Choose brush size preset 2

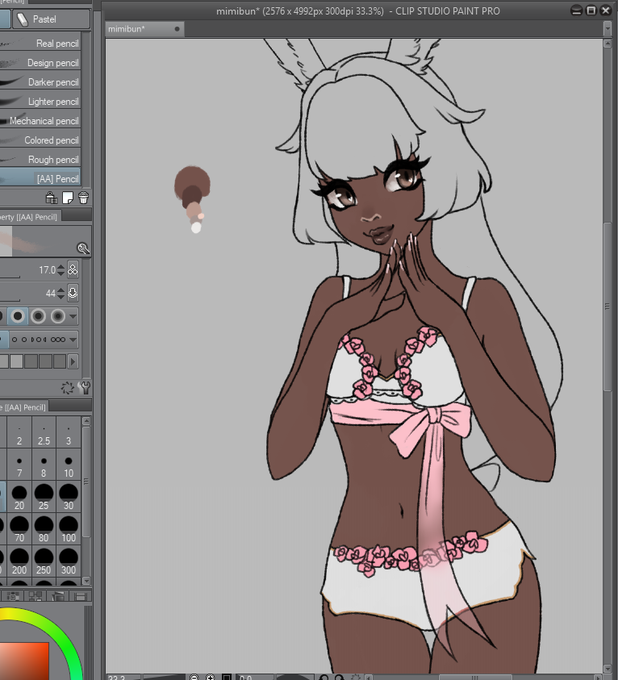(19, 434)
